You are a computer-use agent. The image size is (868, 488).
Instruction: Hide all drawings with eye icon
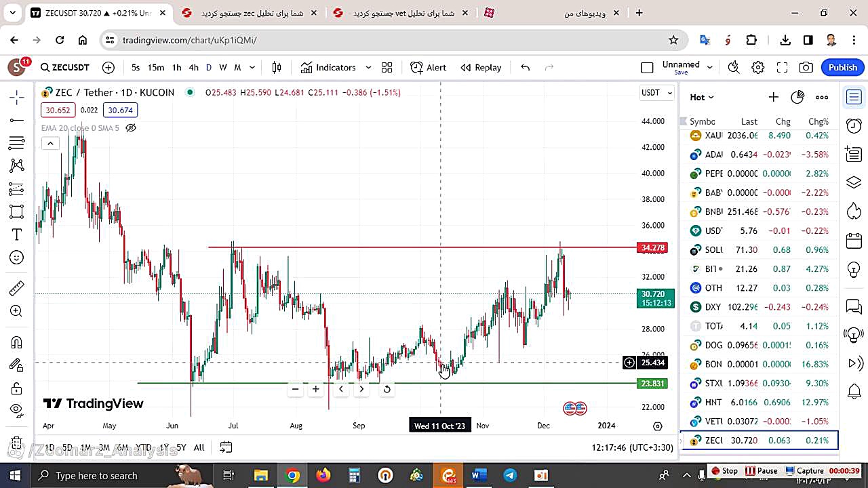[17, 409]
